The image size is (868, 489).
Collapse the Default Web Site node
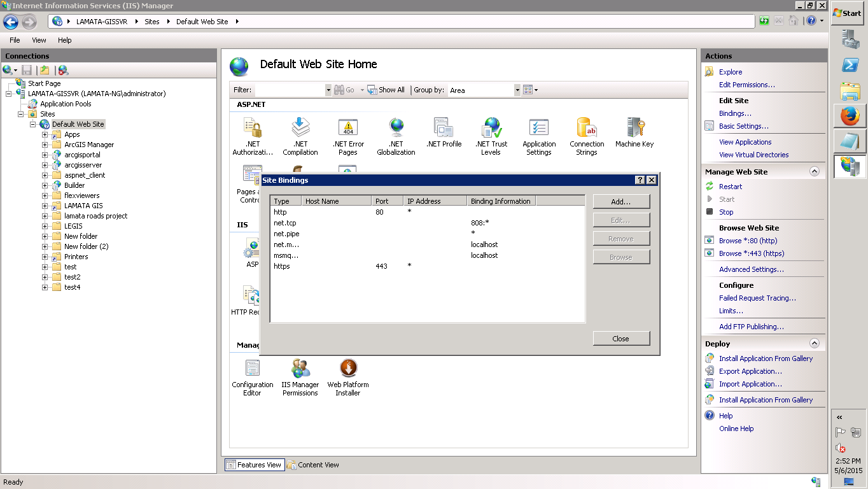coord(33,124)
